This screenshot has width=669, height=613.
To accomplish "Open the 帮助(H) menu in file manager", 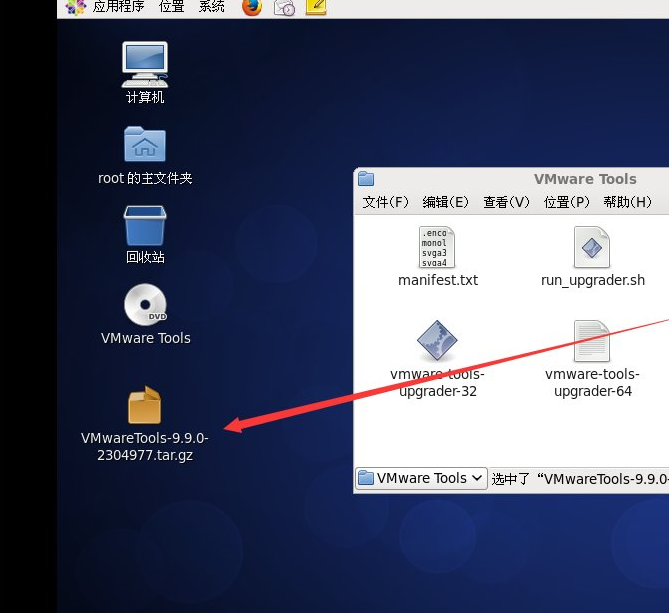I will [x=628, y=202].
